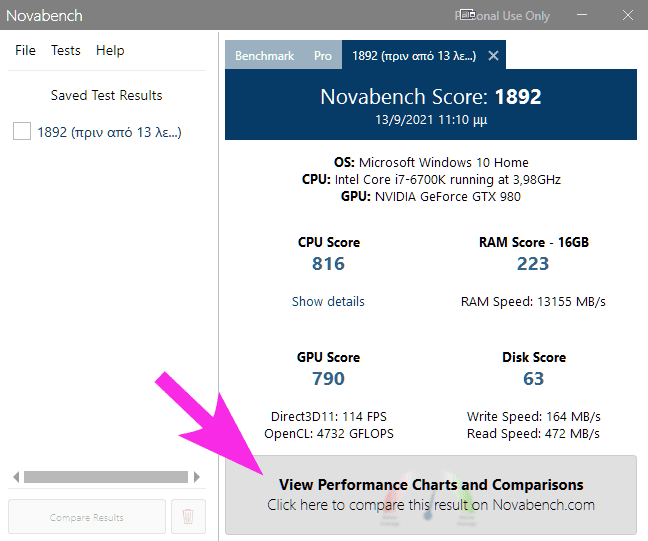Click the trash delete icon
Viewport: 648px width, 541px height.
pos(188,517)
